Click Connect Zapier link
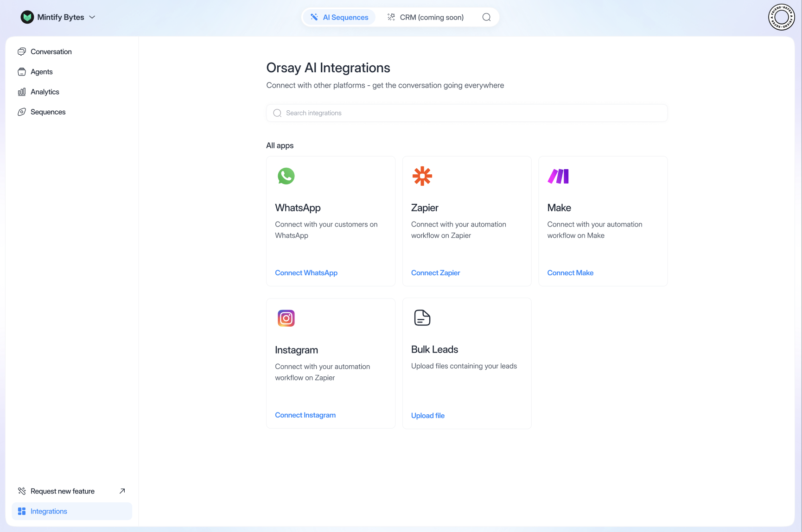Image resolution: width=802 pixels, height=532 pixels. pos(436,273)
